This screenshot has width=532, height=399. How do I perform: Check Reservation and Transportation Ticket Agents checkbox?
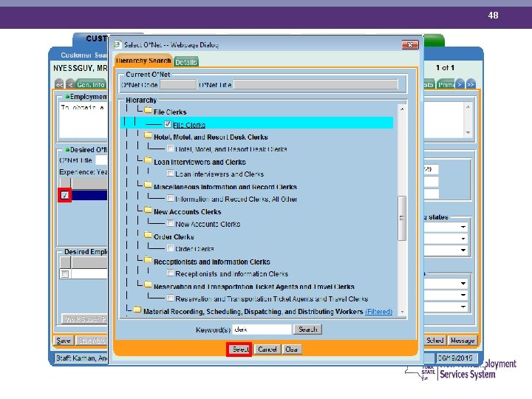point(171,299)
